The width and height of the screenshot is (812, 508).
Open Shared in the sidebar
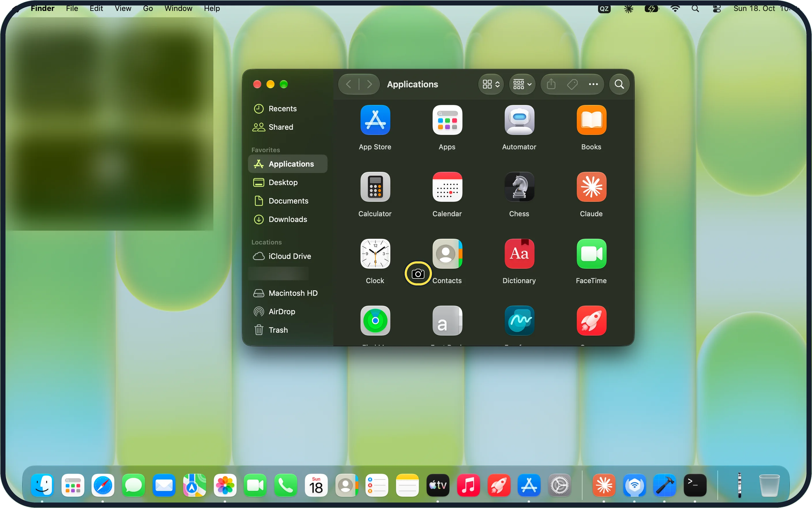pyautogui.click(x=287, y=127)
